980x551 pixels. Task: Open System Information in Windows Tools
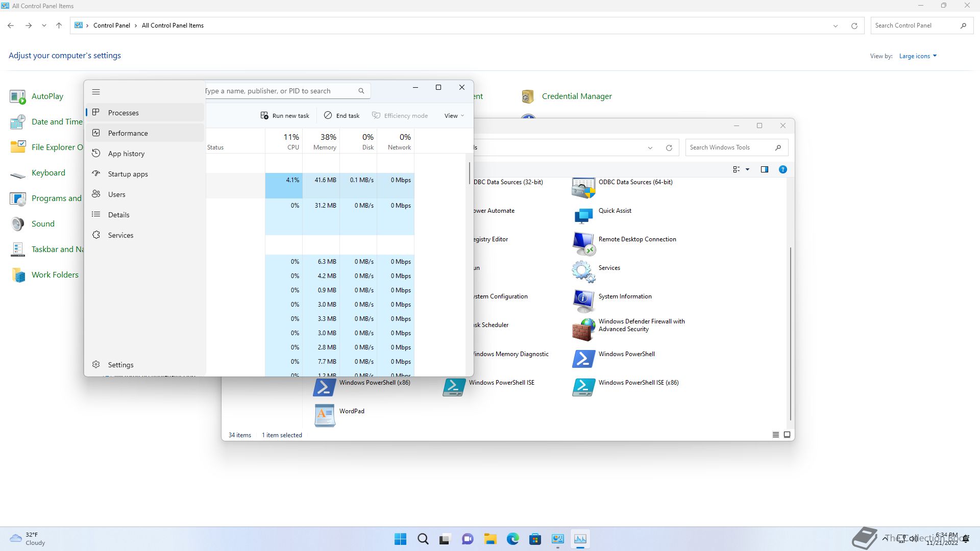tap(611, 300)
